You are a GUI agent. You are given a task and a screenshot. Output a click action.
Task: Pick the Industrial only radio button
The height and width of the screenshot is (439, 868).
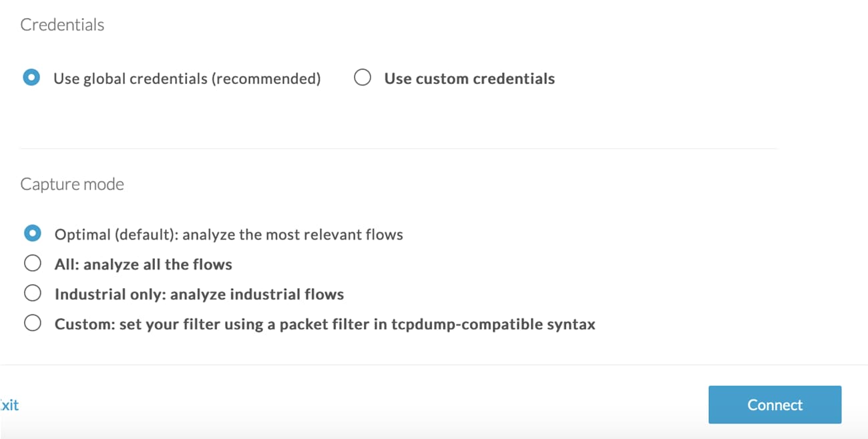click(x=32, y=294)
